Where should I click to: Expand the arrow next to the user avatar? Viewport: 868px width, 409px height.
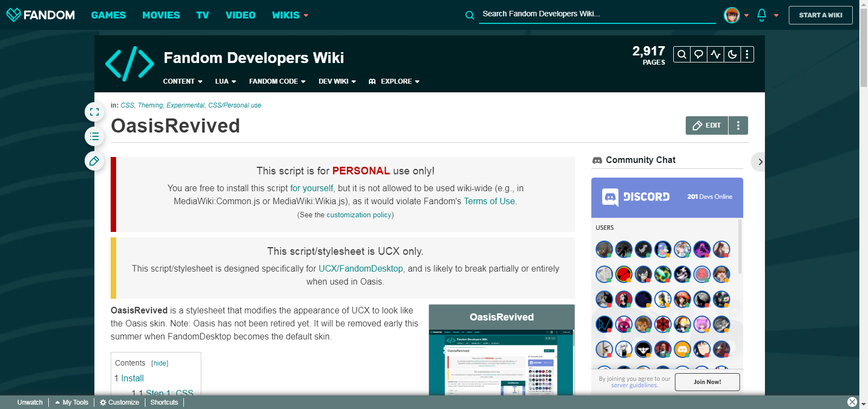point(746,15)
